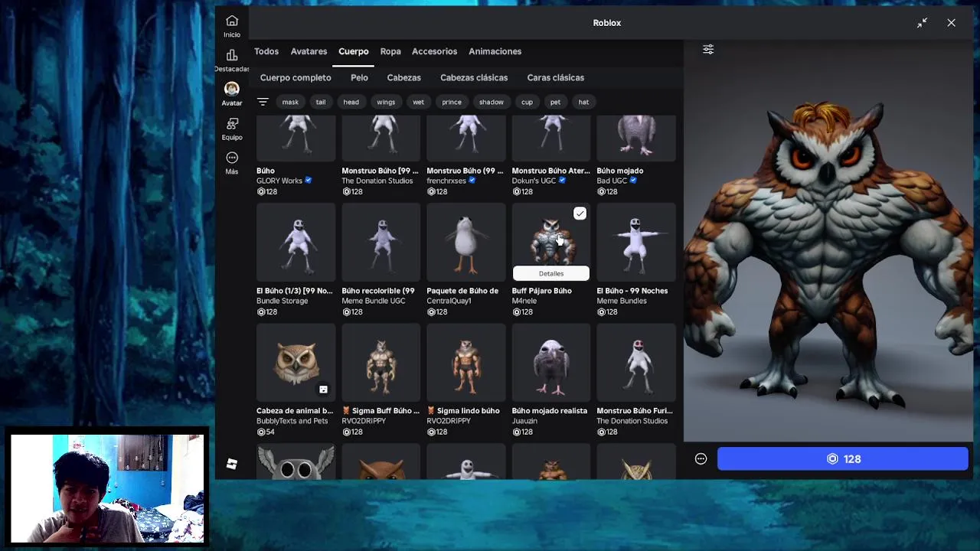Buy the avatar for 128 Robux
The width and height of the screenshot is (980, 551).
pos(843,459)
